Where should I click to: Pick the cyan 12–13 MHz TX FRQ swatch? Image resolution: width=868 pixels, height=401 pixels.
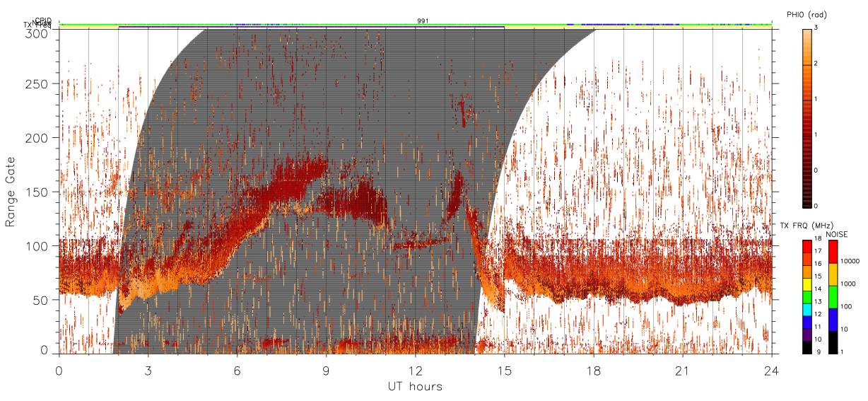coord(807,310)
